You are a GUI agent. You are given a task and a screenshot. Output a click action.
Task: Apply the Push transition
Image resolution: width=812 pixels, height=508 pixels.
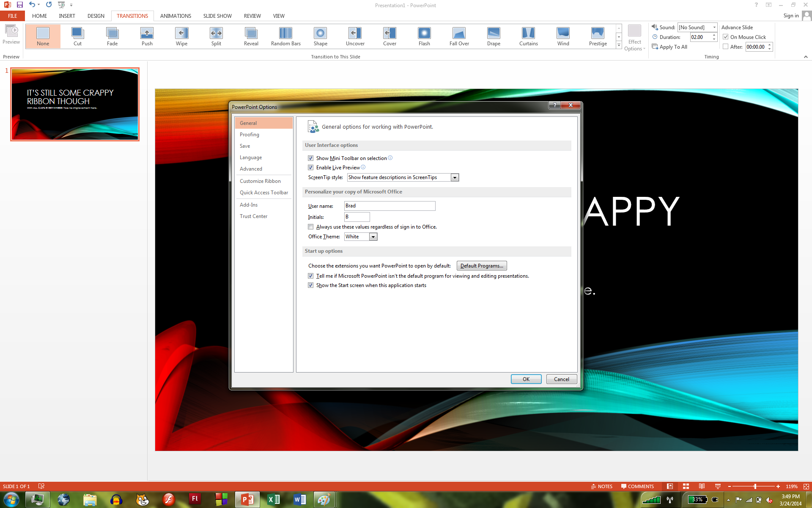click(147, 36)
